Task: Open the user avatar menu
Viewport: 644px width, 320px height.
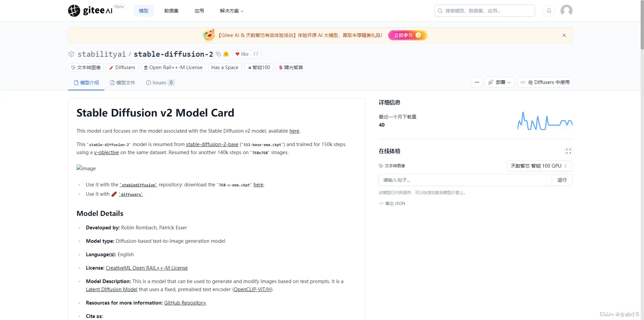Action: (567, 11)
